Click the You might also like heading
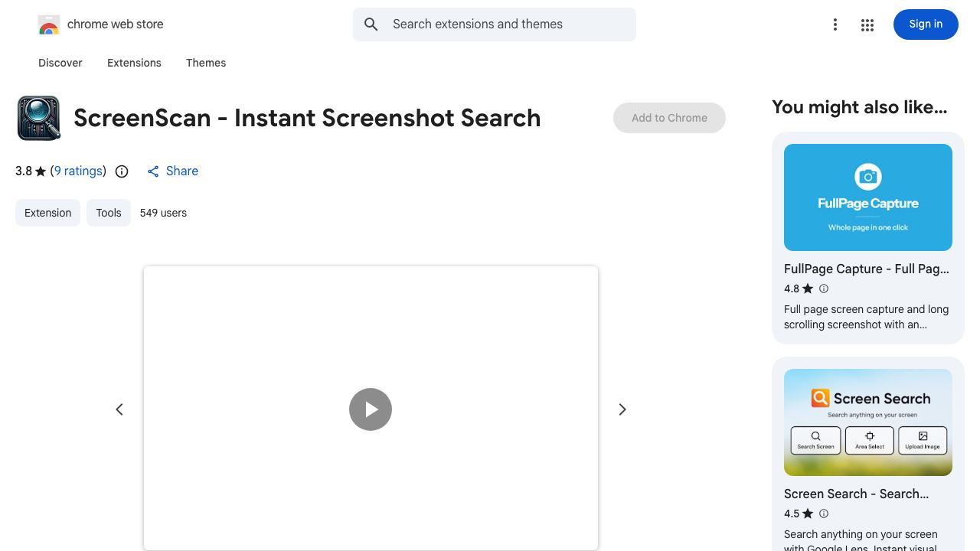The height and width of the screenshot is (551, 980). [x=860, y=107]
